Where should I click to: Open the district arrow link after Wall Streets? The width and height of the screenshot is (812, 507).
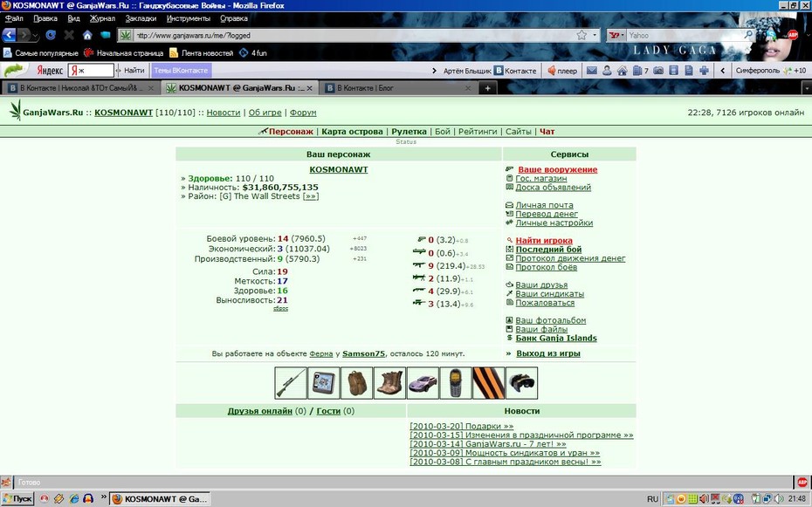(311, 196)
